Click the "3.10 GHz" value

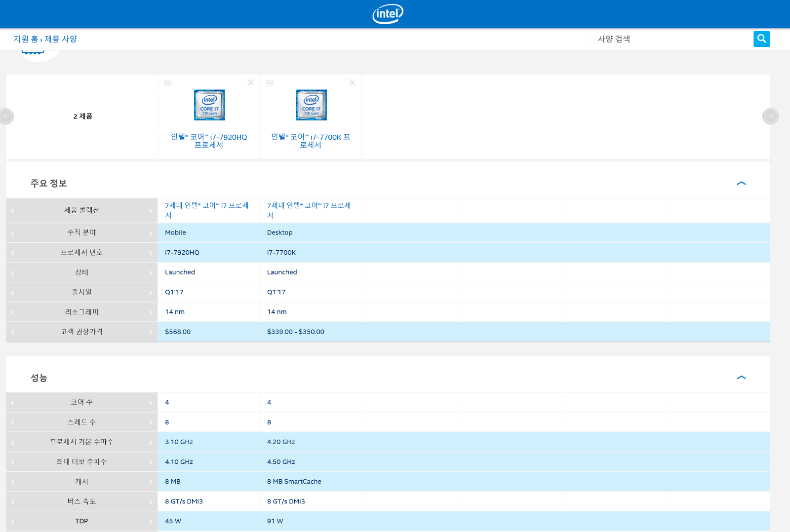[x=179, y=442]
